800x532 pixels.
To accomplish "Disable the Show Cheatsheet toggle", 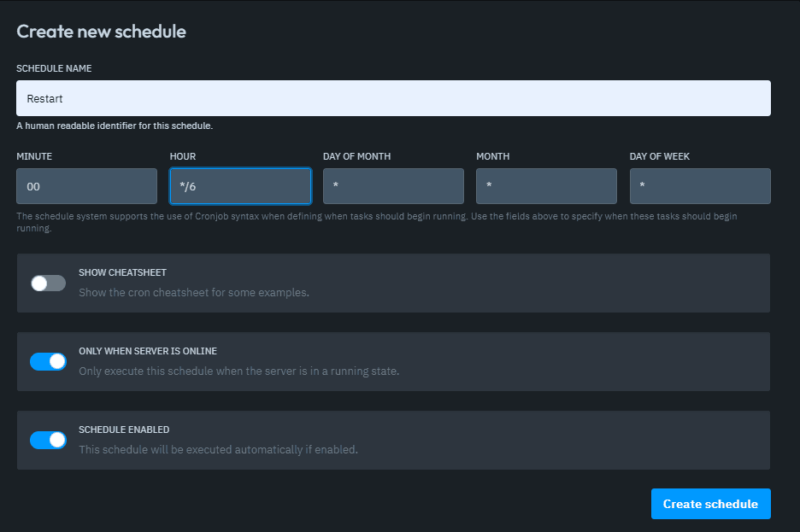I will (48, 283).
